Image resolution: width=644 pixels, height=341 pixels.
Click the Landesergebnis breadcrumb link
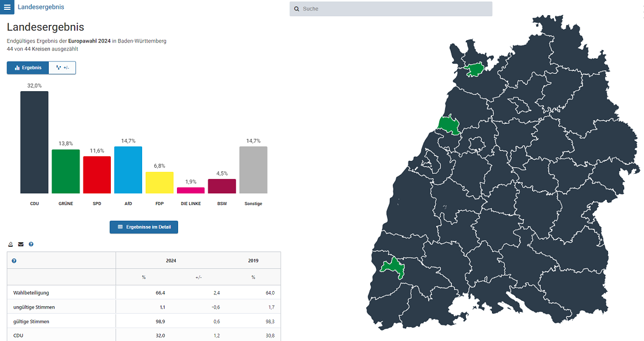(x=41, y=8)
